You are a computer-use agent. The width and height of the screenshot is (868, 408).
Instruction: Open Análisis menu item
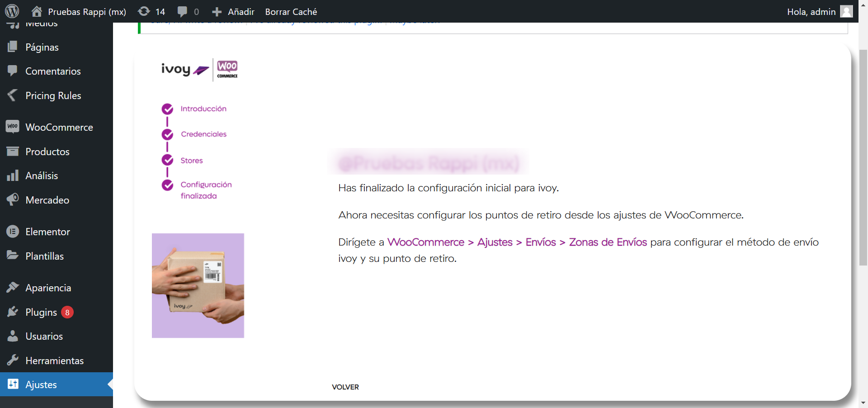click(42, 176)
